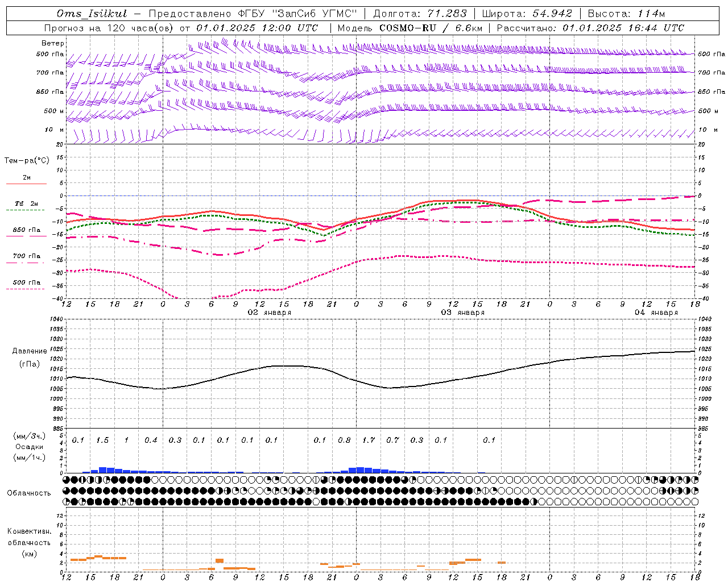Click the Td 2м dew point legend entry
The image size is (728, 582).
[26, 203]
